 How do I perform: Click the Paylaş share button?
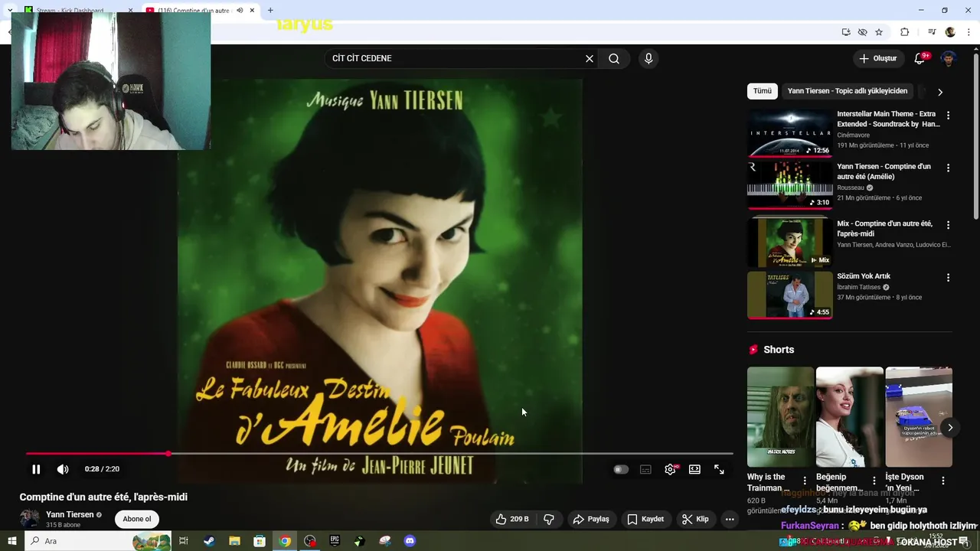point(591,519)
